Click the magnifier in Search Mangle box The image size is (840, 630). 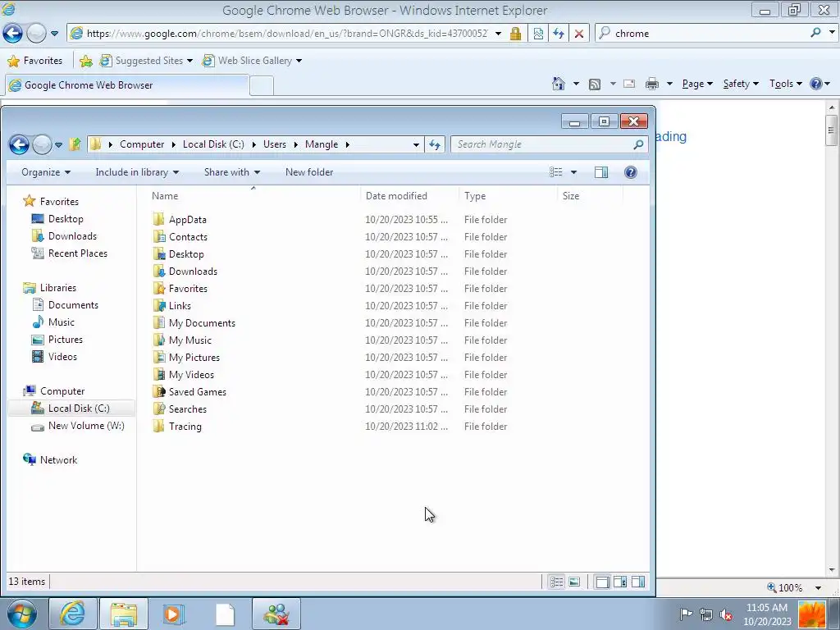pos(638,144)
